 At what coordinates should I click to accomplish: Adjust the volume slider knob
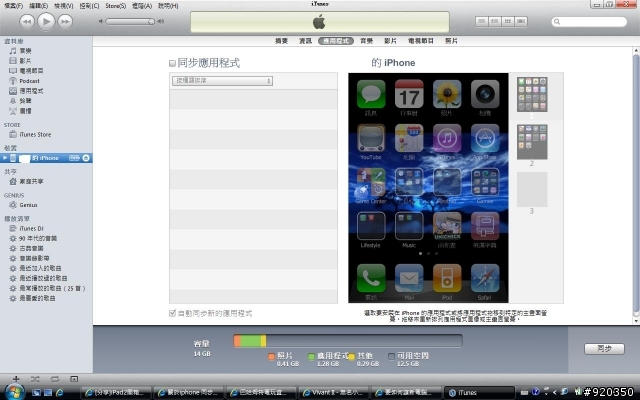[x=151, y=21]
